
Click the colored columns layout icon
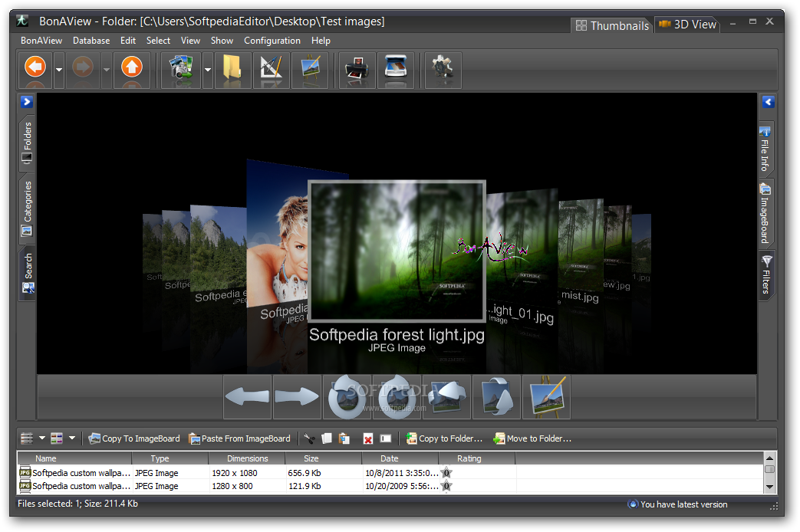[57, 438]
